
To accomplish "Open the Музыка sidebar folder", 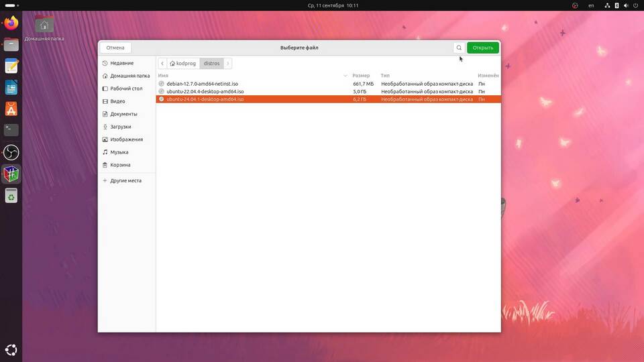I will pyautogui.click(x=119, y=152).
